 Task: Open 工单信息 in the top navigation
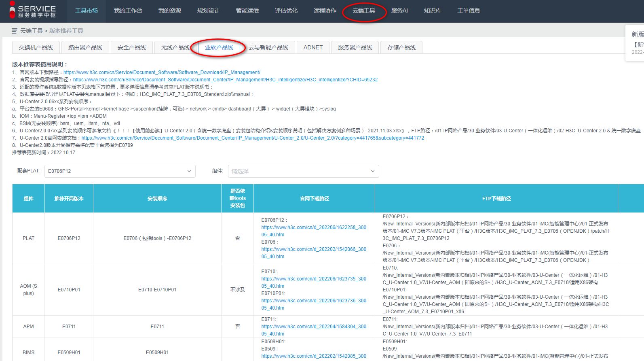[469, 11]
